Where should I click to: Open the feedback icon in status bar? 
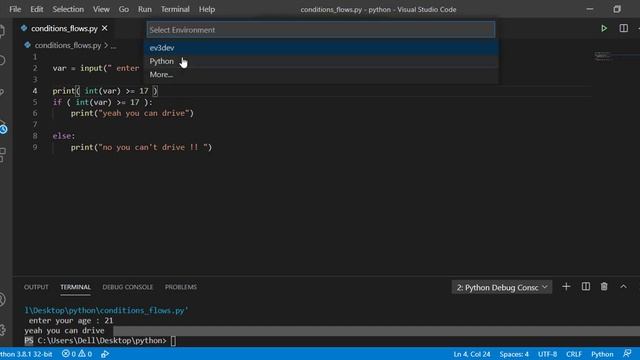[x=627, y=353]
